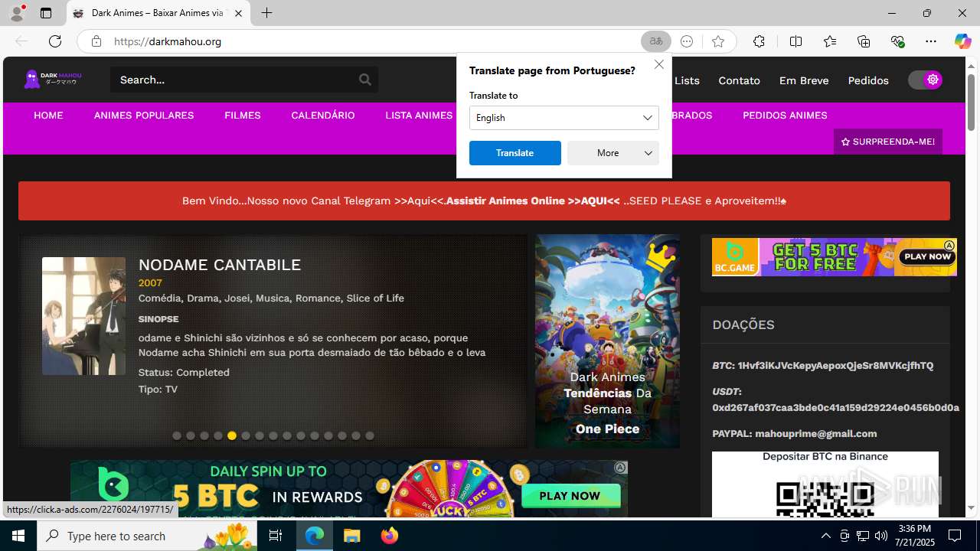The image size is (980, 551).
Task: Open notification center icon
Action: [955, 536]
